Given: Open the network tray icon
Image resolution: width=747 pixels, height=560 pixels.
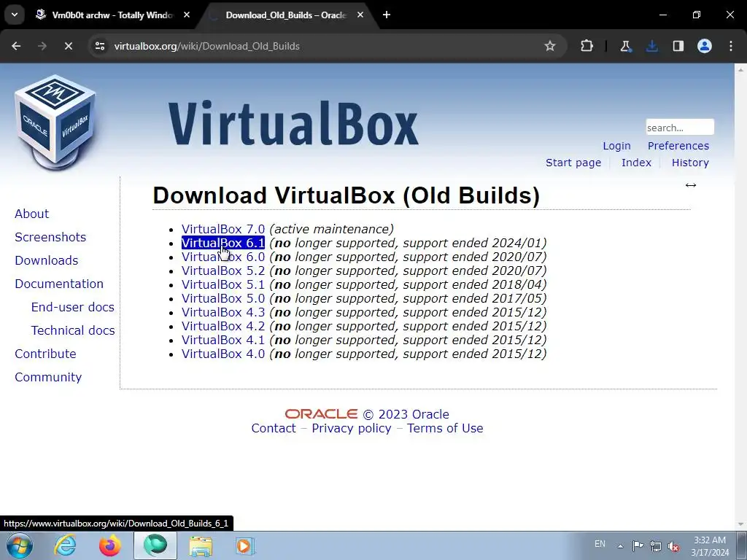Looking at the screenshot, I should click(656, 546).
